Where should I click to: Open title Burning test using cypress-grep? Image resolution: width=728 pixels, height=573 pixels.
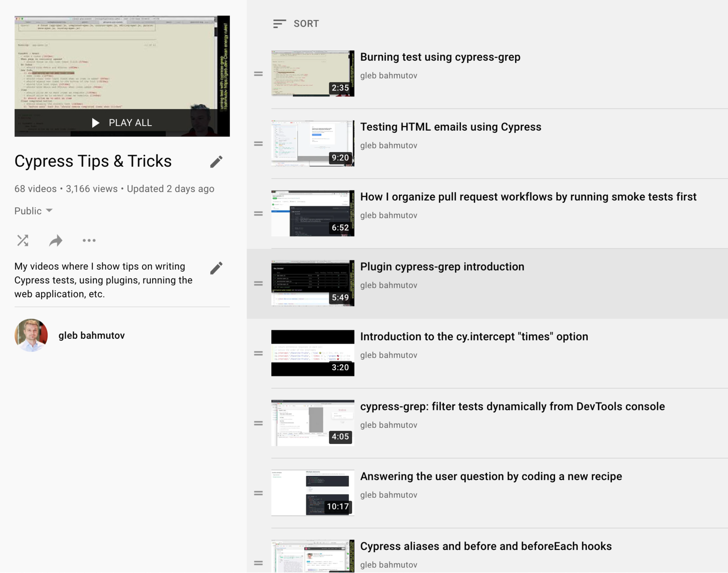440,57
